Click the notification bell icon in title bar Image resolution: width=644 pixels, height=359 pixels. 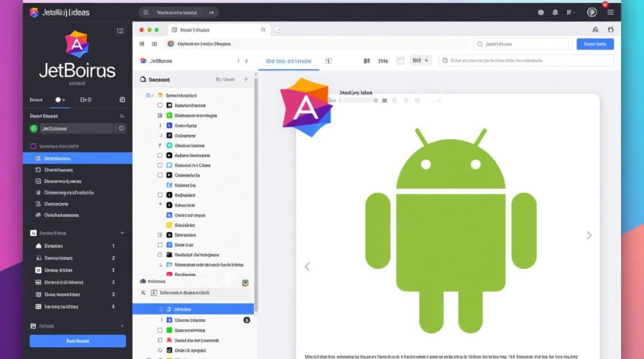554,12
